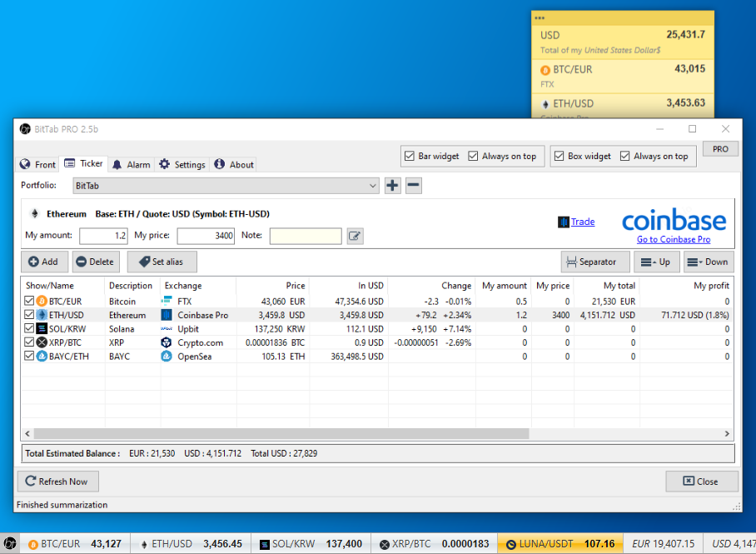Click the Ethereum icon next to ETH/USD

(41, 315)
